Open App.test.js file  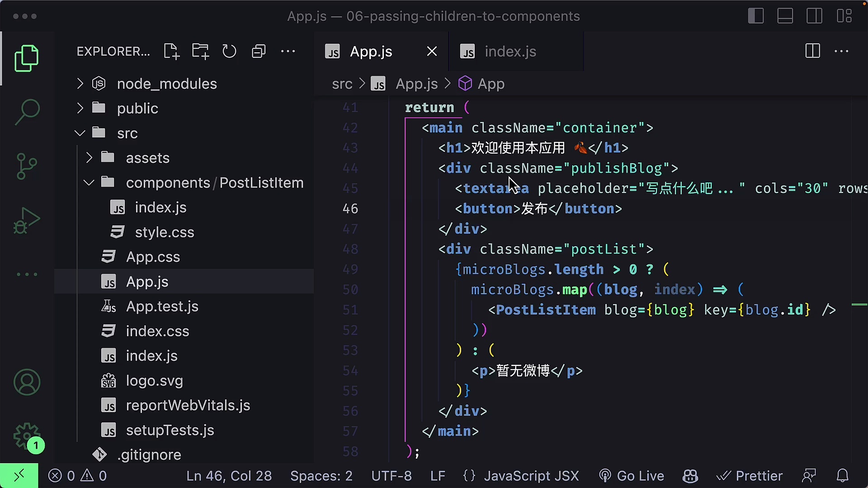click(184, 306)
